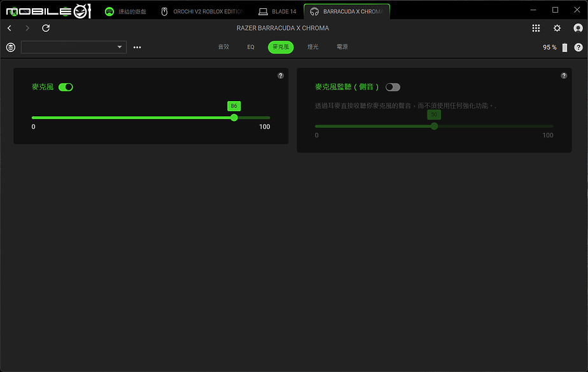The width and height of the screenshot is (588, 372).
Task: Switch to BLADE 14 tab
Action: pyautogui.click(x=277, y=11)
